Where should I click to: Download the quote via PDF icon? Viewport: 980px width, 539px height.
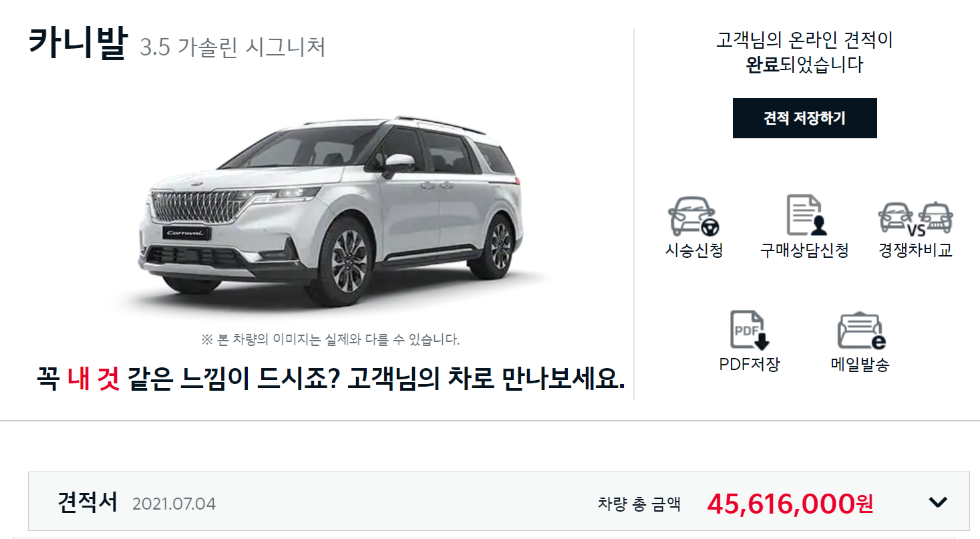[x=750, y=330]
